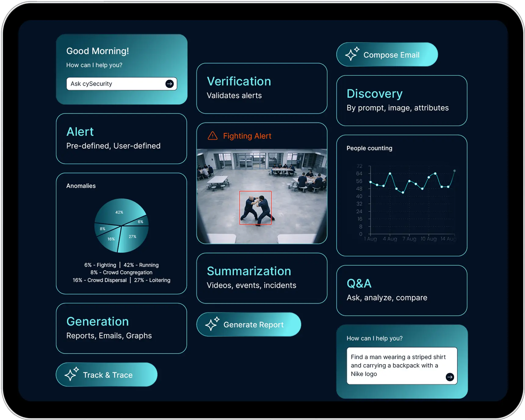Click the 8% slice of Anomalies pie
525x420 pixels.
pyautogui.click(x=103, y=229)
